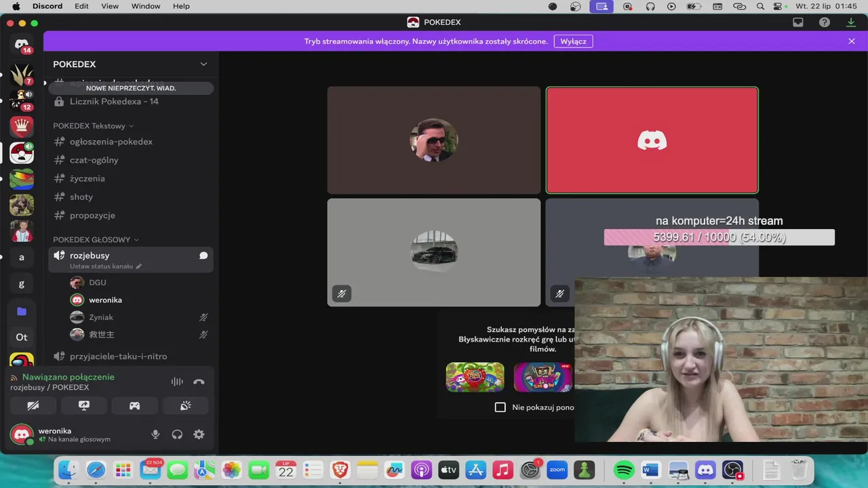868x488 pixels.
Task: Click Ustaw status kanału link
Action: (101, 266)
